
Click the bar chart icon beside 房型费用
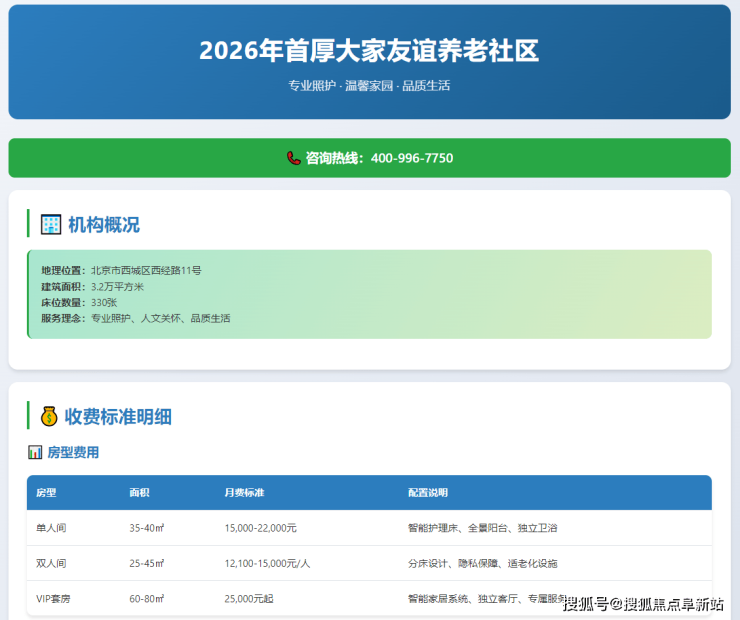[x=36, y=453]
